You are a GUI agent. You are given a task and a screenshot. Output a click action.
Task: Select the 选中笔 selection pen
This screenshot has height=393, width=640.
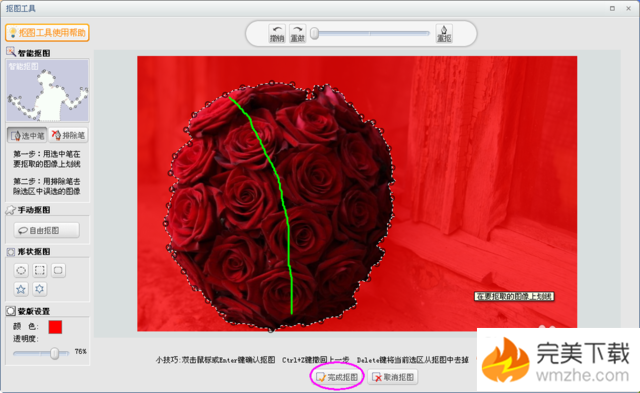[27, 135]
